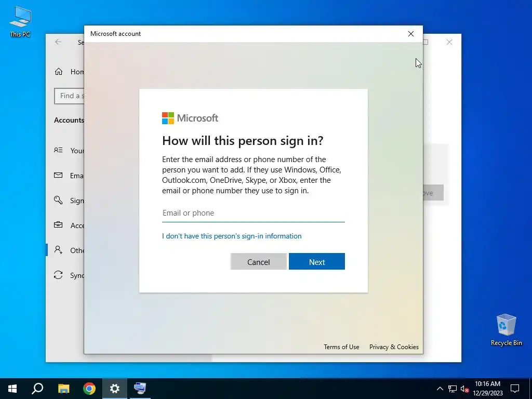Click the Settings gear on the taskbar
This screenshot has width=532, height=399.
point(115,389)
